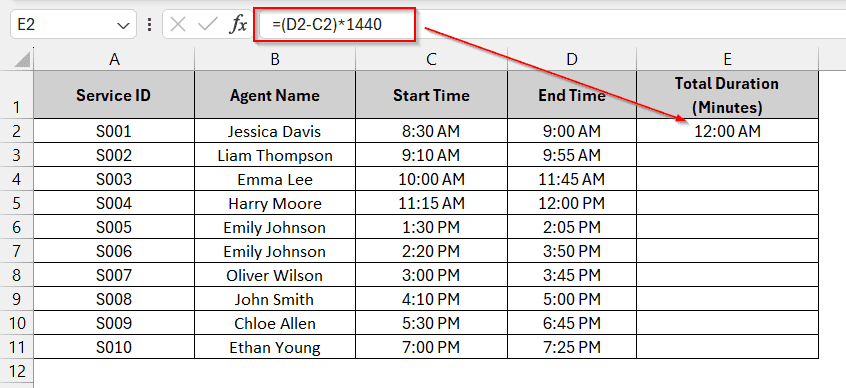Select row 5 header
The width and height of the screenshot is (846, 388).
coord(17,203)
